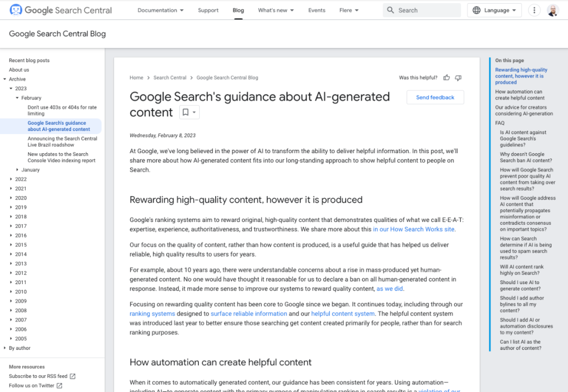This screenshot has width=568, height=392.
Task: Click the user profile avatar
Action: (552, 10)
